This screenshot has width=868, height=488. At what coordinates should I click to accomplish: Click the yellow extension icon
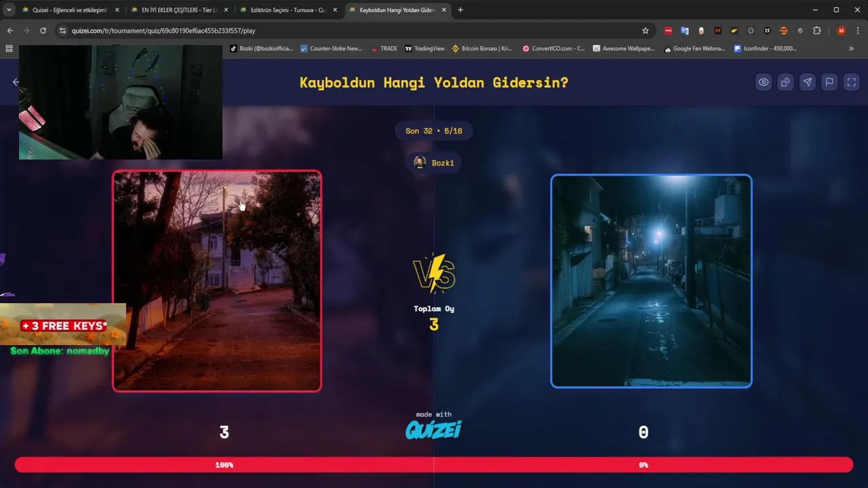(734, 30)
